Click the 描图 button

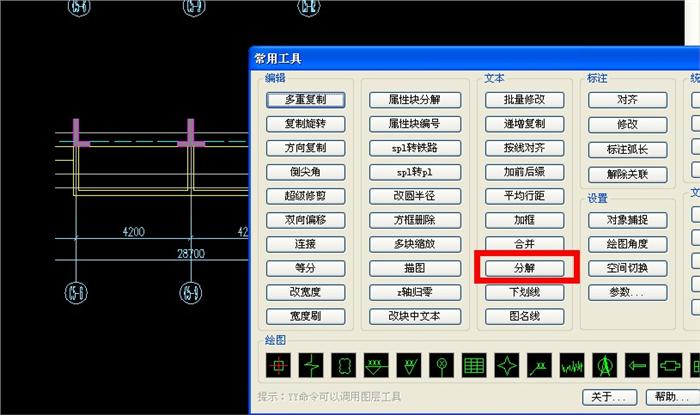click(415, 269)
